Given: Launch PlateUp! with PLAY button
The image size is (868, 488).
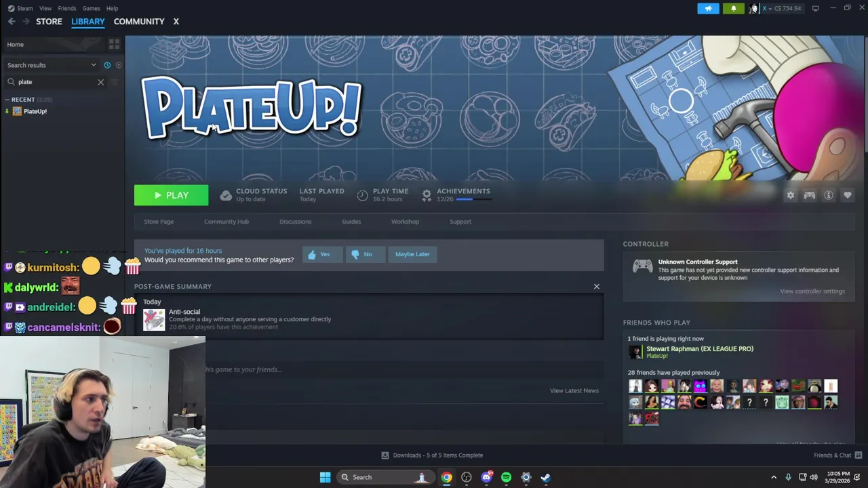Looking at the screenshot, I should coord(171,195).
